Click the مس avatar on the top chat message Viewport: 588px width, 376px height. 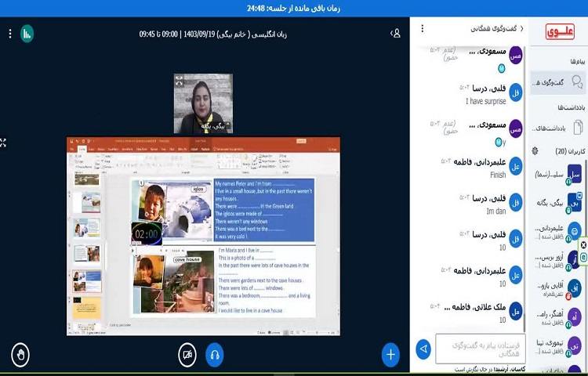pyautogui.click(x=516, y=55)
